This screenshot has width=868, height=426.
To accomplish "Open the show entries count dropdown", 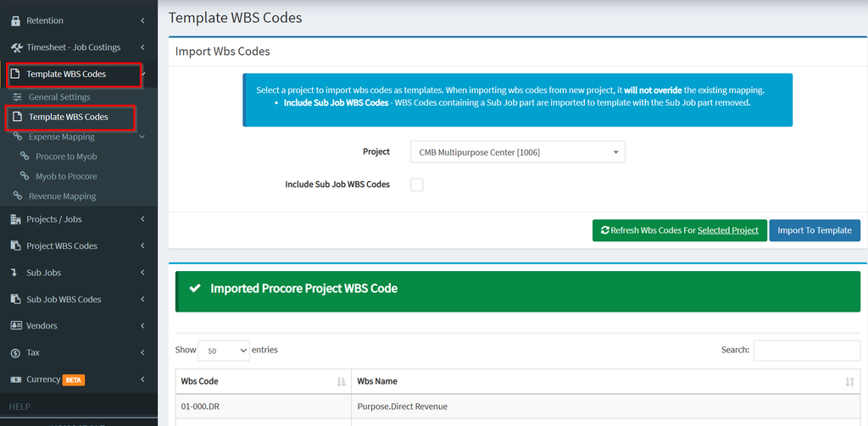I will tap(224, 351).
